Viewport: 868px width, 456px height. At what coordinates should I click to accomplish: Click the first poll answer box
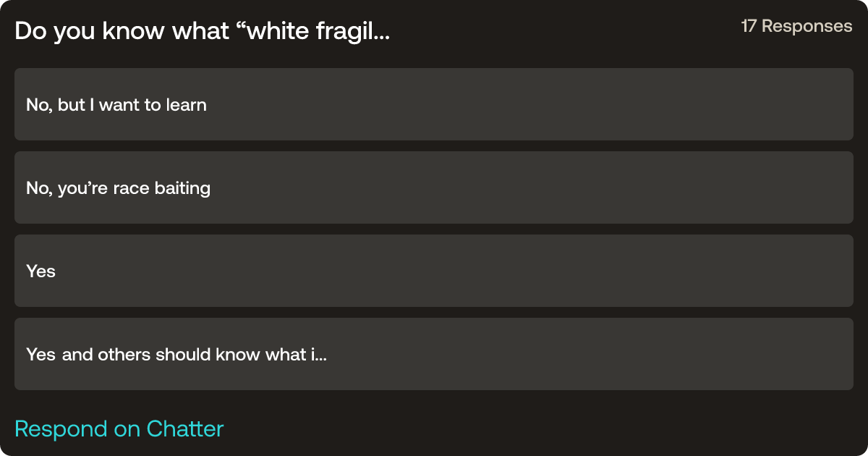click(434, 104)
